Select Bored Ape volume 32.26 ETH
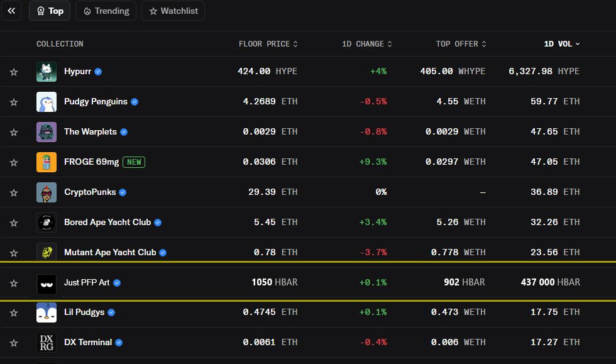 pos(555,222)
